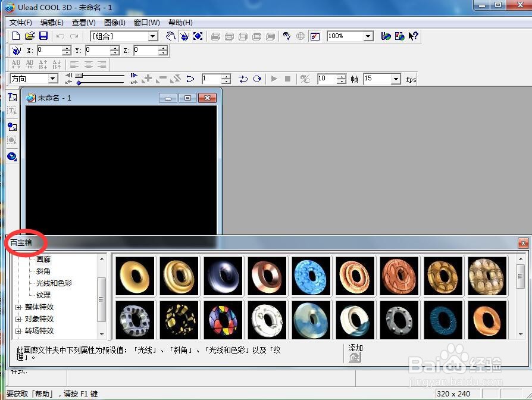
Task: Click the blue ring geometric object tool
Action: coord(12,157)
